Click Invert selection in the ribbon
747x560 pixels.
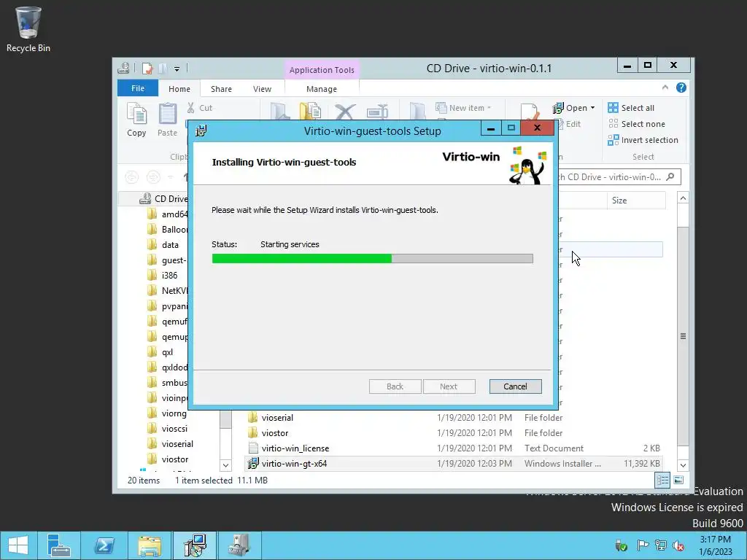(x=643, y=140)
